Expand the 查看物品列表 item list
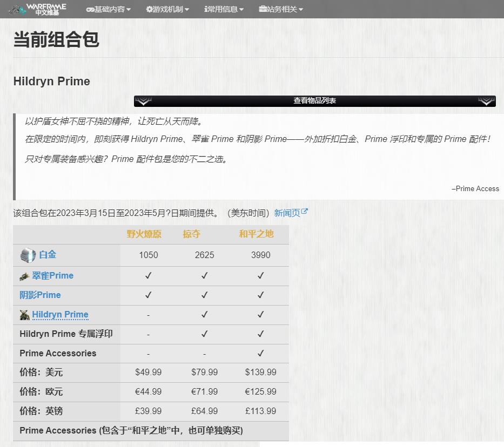504x447 pixels. (x=315, y=101)
